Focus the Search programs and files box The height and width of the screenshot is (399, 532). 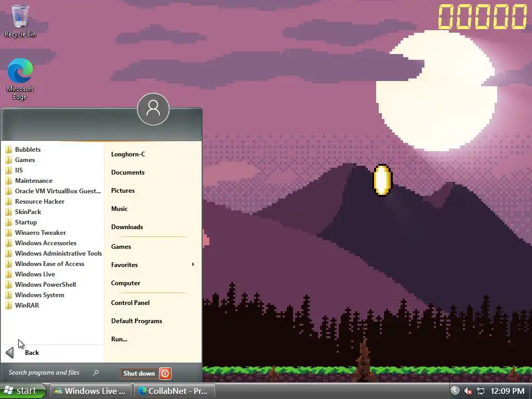(x=54, y=373)
